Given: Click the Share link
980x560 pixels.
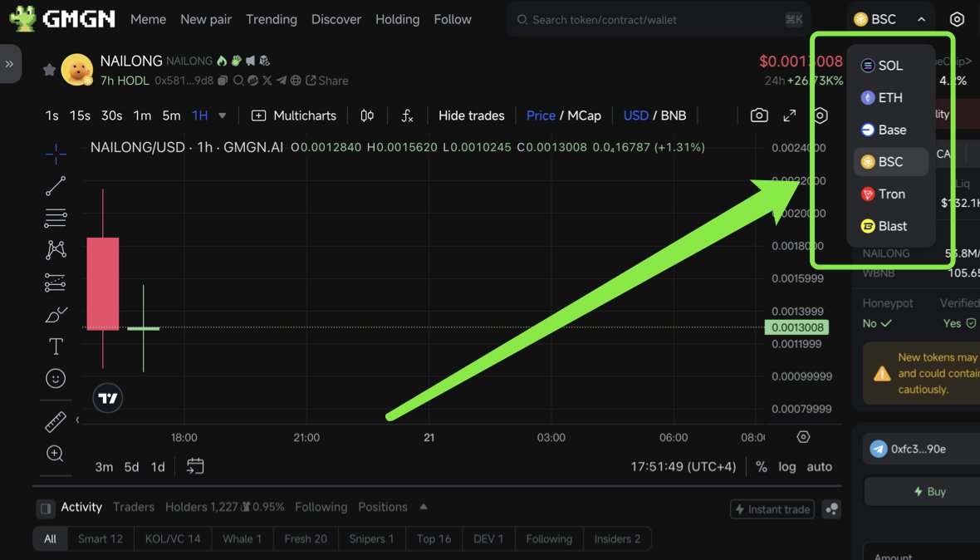Looking at the screenshot, I should pos(327,81).
